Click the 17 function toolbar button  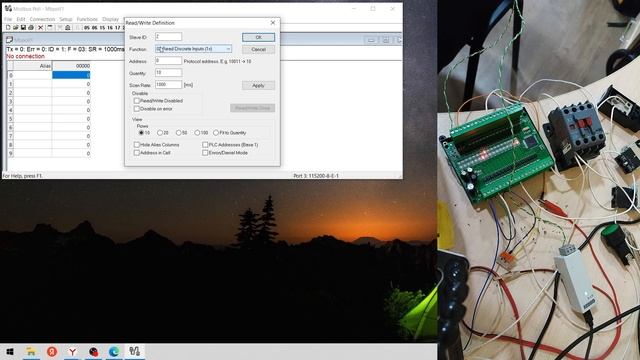click(118, 28)
